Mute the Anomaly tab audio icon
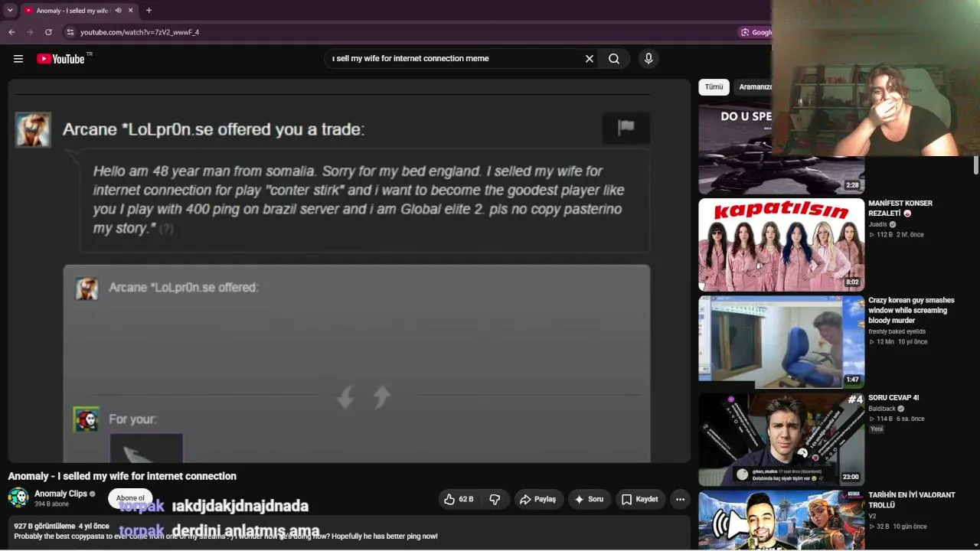Image resolution: width=980 pixels, height=551 pixels. pyautogui.click(x=118, y=11)
